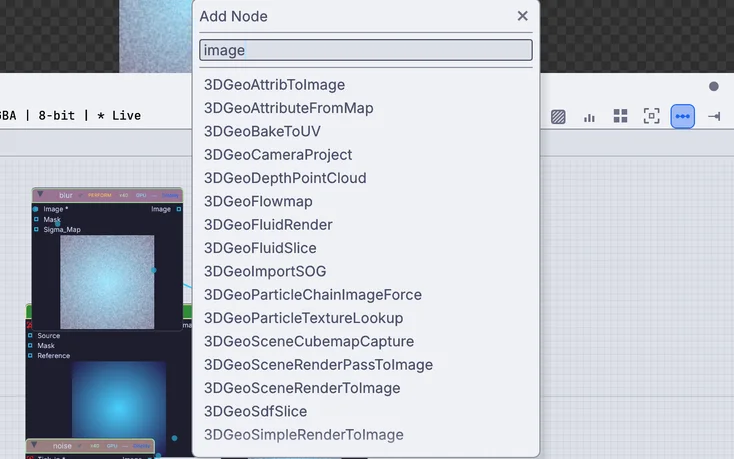Screen dimensions: 734x459
Task: Click the node search field containing 'image'
Action: pyautogui.click(x=366, y=50)
